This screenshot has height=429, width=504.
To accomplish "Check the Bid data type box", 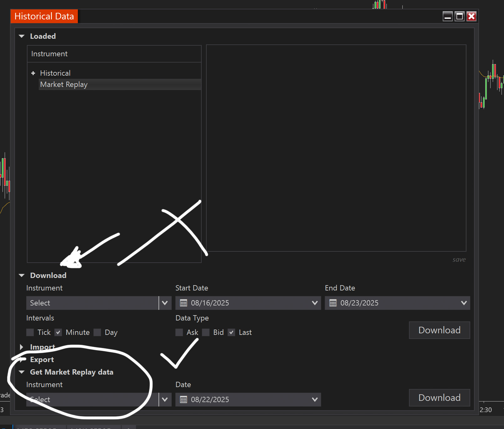I will 206,332.
